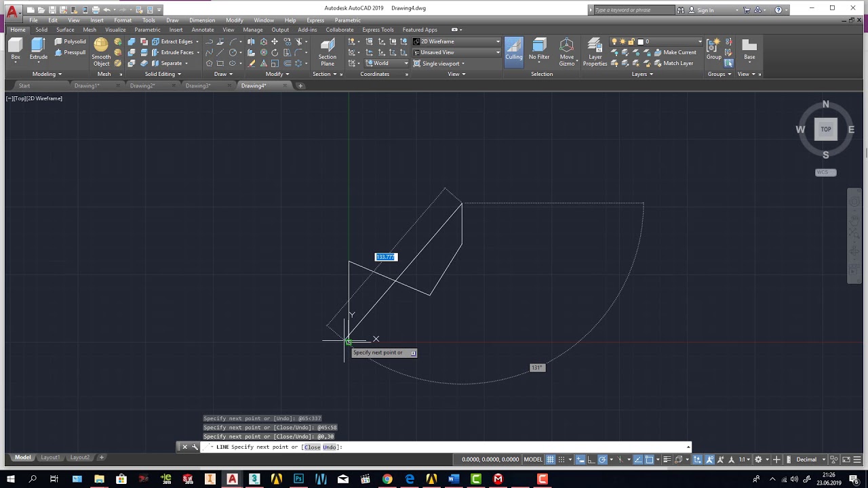Choose the Polysolid tool
Screen dimensions: 868x488
(x=71, y=41)
